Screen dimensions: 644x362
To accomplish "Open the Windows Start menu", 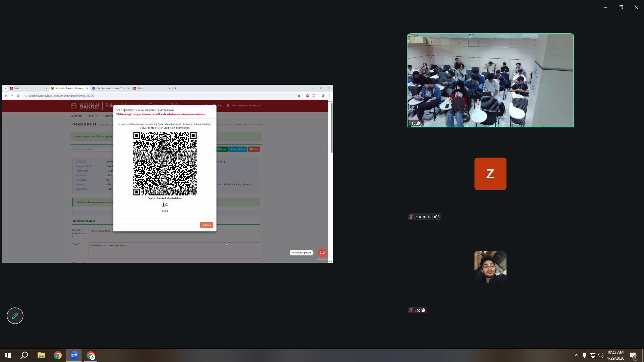I will [x=8, y=355].
